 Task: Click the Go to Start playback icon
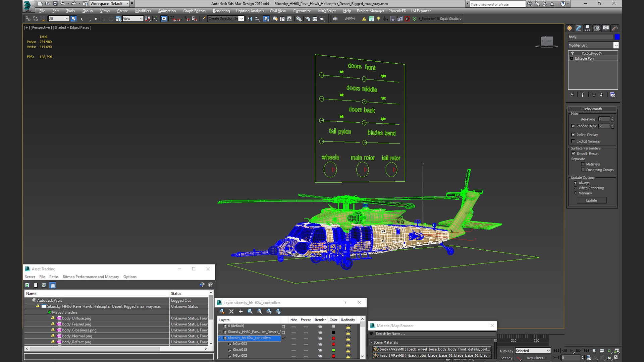pos(556,351)
